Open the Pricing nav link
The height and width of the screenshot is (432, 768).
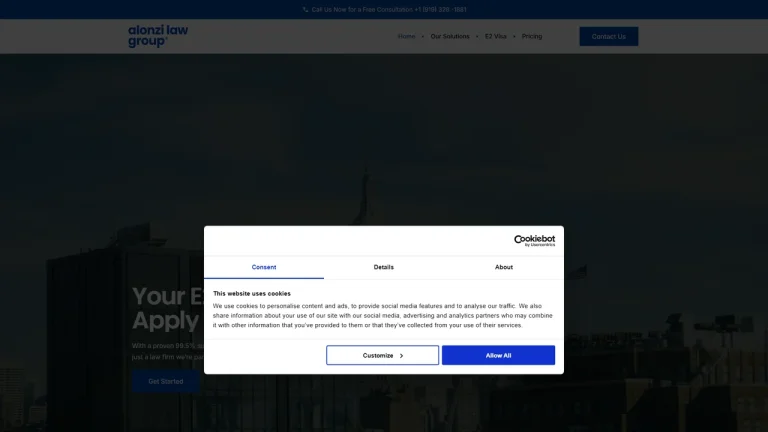(531, 36)
